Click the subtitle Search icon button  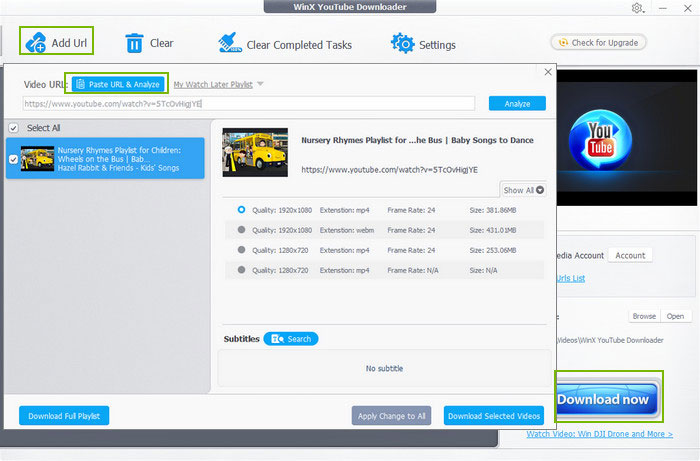tap(277, 339)
